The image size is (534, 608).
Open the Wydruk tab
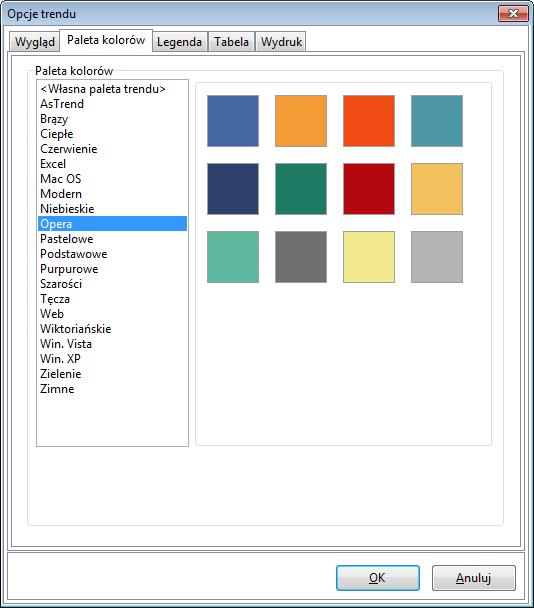[x=281, y=41]
